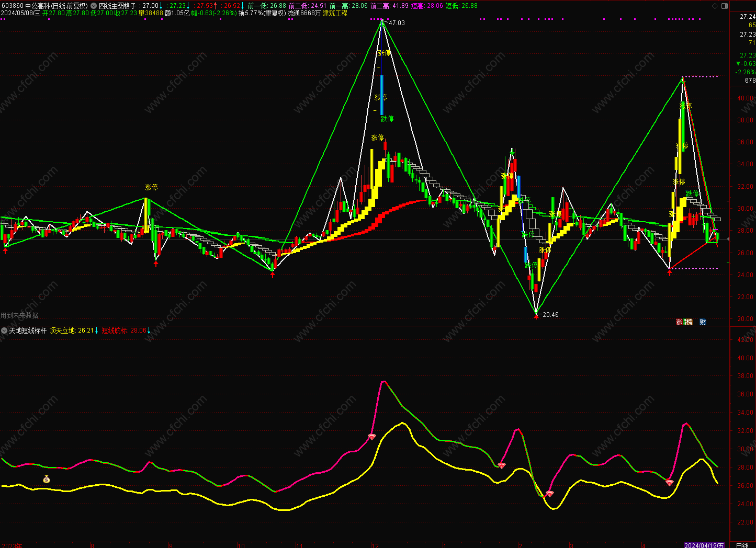This screenshot has height=548, width=756.
Task: Click the green 跌停 label beneath the blue candle
Action: [387, 119]
